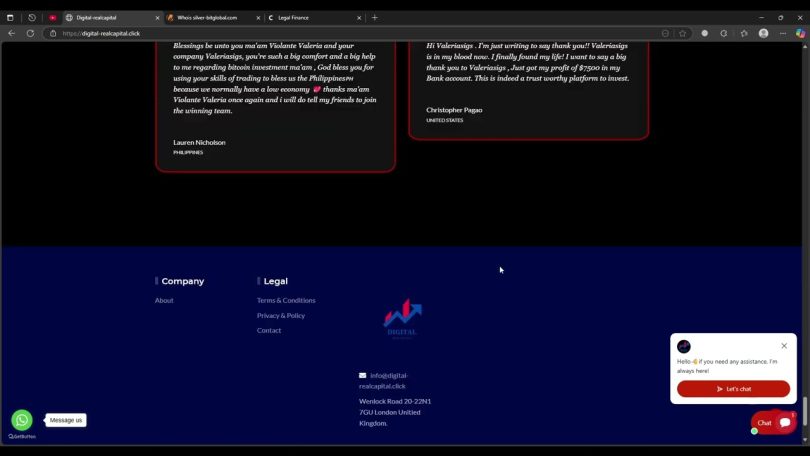
Task: Open the WhatsApp chat button
Action: coord(22,420)
